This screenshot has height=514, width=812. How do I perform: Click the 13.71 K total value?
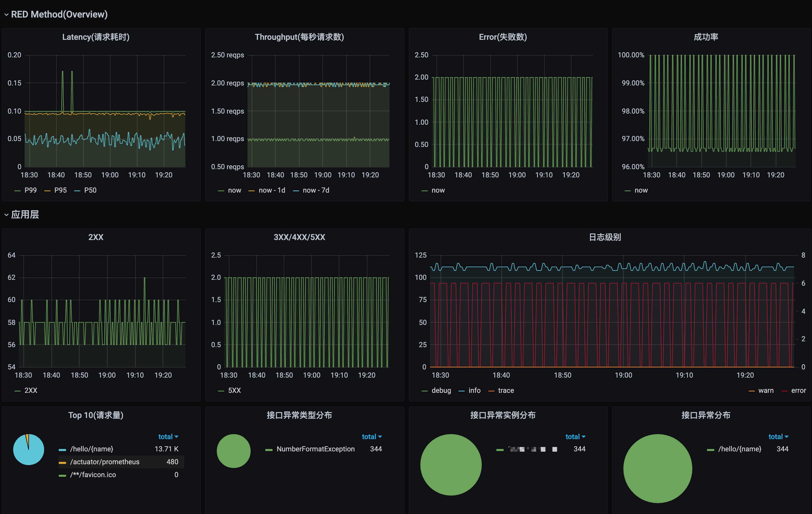click(166, 449)
